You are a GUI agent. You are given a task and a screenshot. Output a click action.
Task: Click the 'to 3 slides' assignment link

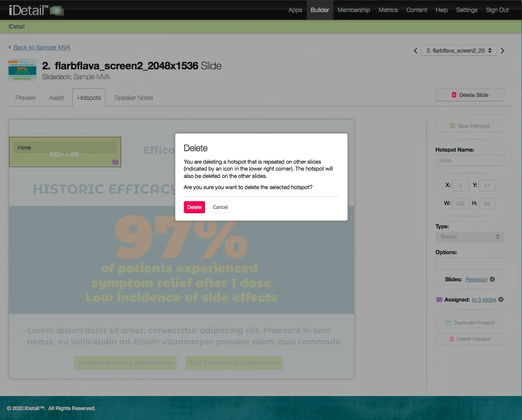tap(483, 299)
